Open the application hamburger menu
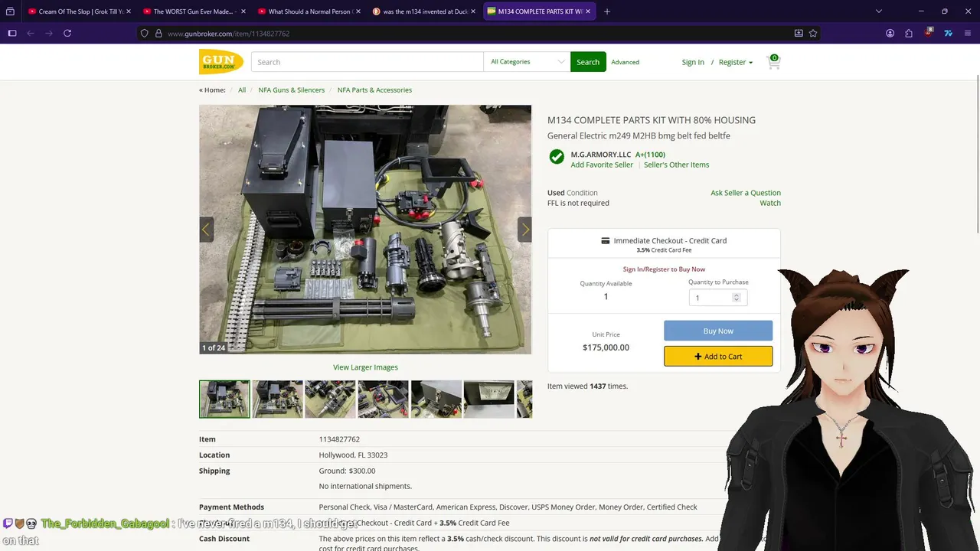 [968, 33]
